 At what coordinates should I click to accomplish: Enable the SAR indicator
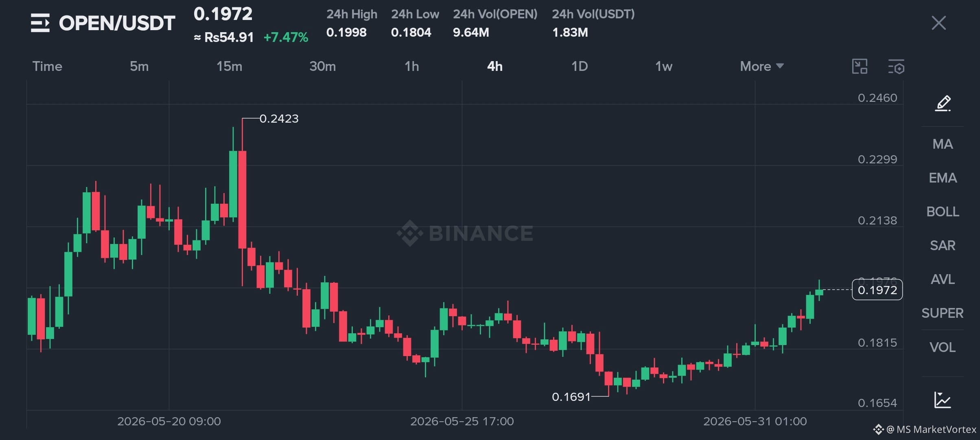point(943,245)
